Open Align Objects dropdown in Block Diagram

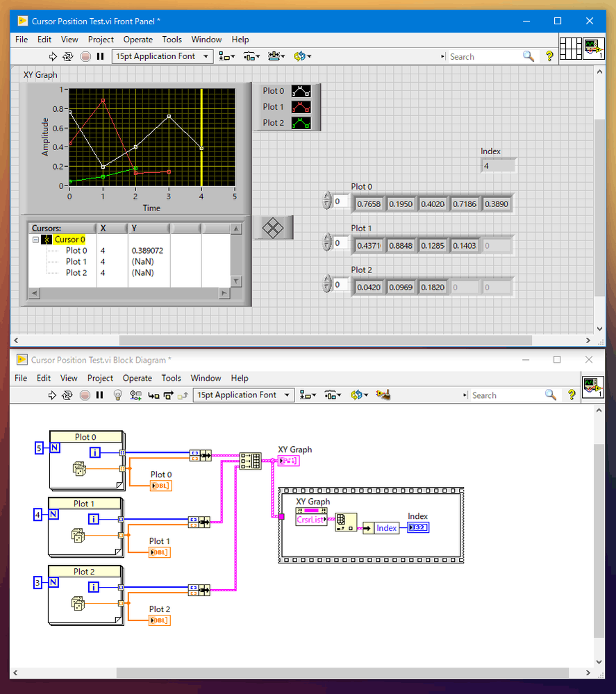(306, 395)
